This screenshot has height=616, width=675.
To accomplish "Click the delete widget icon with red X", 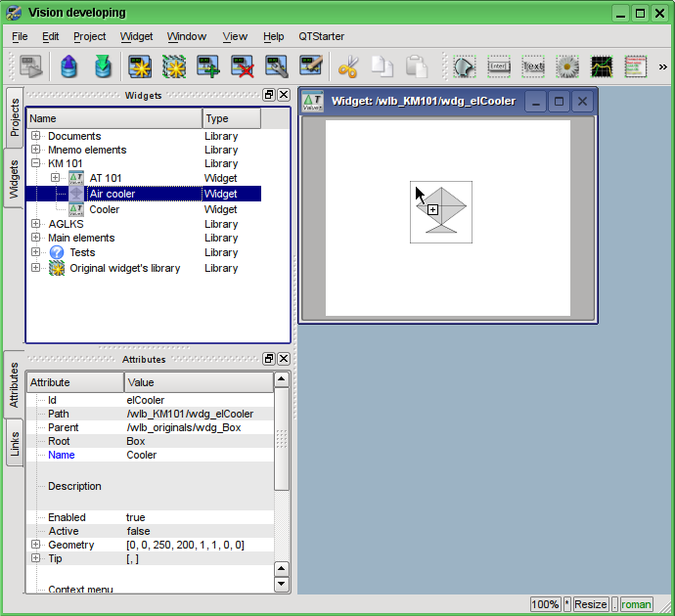I will pos(242,66).
